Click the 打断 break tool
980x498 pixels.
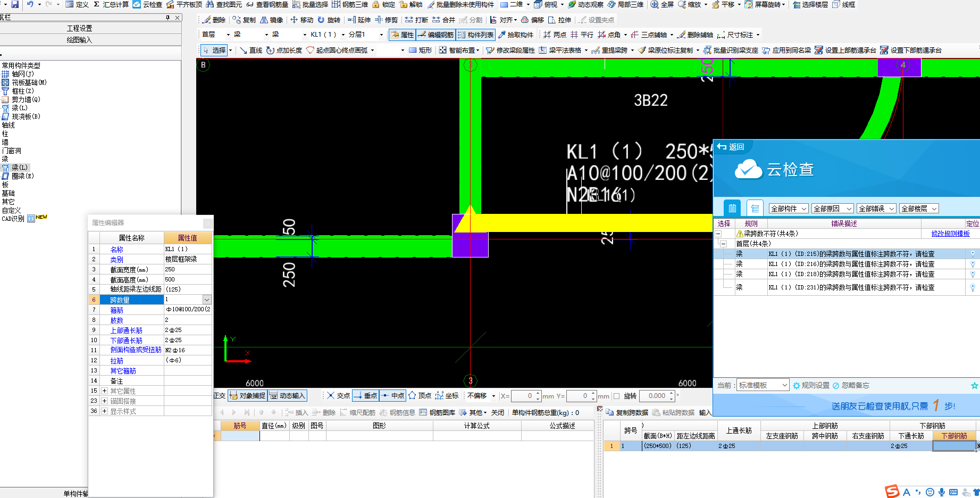click(x=416, y=20)
